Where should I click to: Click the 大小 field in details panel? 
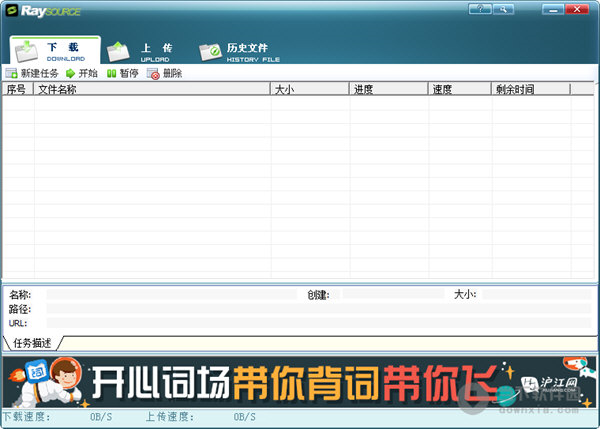pyautogui.click(x=537, y=294)
